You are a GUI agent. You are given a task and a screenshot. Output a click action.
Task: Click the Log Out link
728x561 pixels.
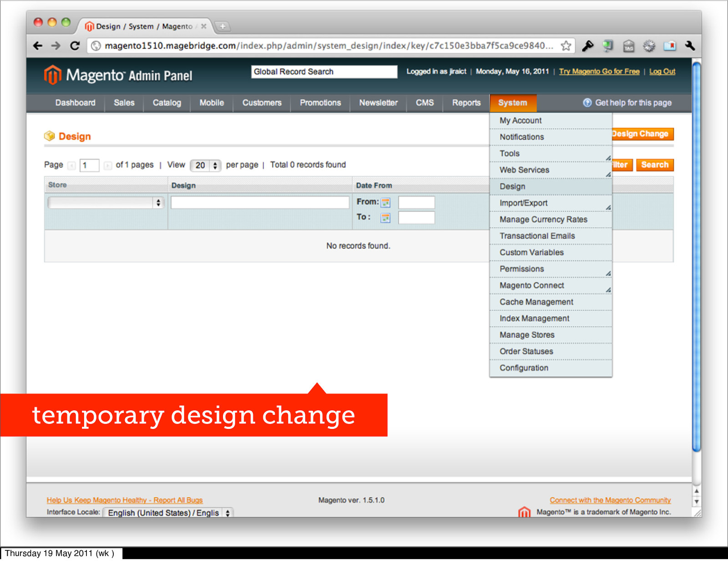(x=662, y=71)
